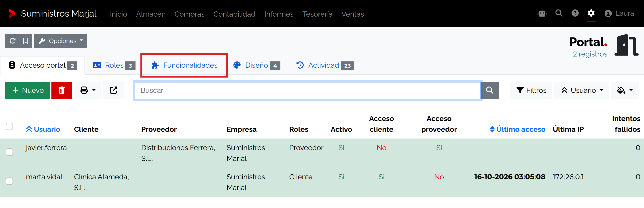Click the Portal door icon
Screen dimensions: 644x208
[x=626, y=45]
